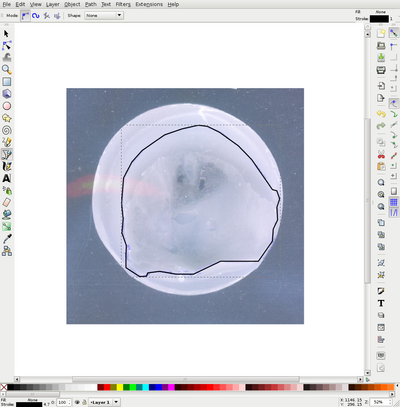Toggle current layer visibility eye
Screen dimensions: 400x407
77,402
